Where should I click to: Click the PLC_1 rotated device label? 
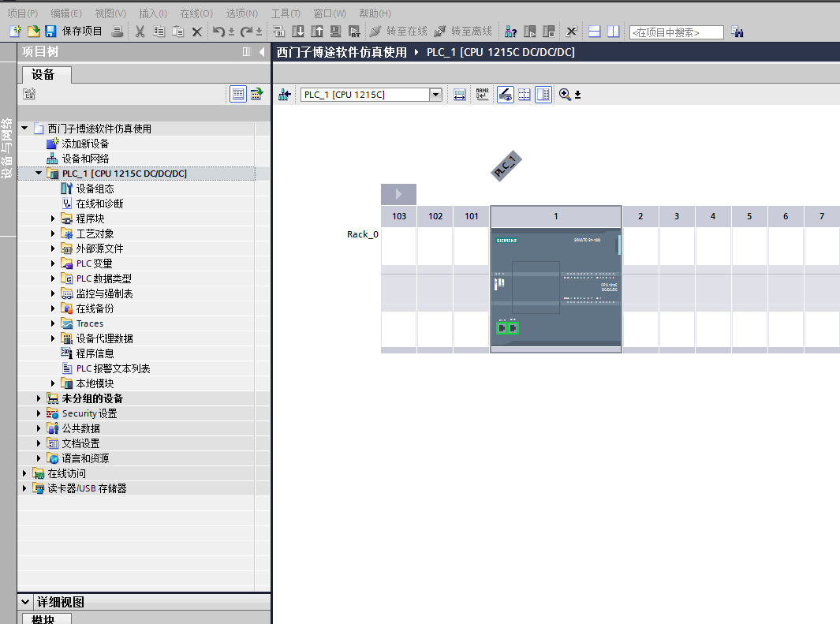point(506,166)
